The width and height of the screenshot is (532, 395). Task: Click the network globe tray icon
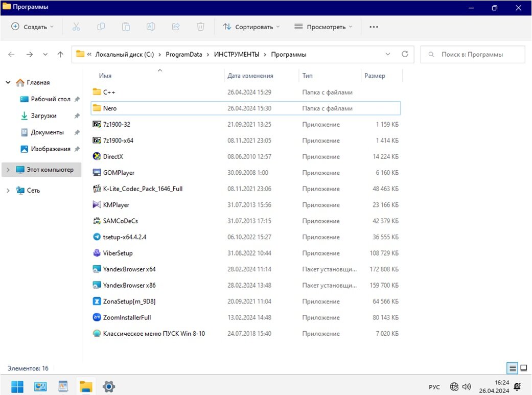[x=454, y=386]
